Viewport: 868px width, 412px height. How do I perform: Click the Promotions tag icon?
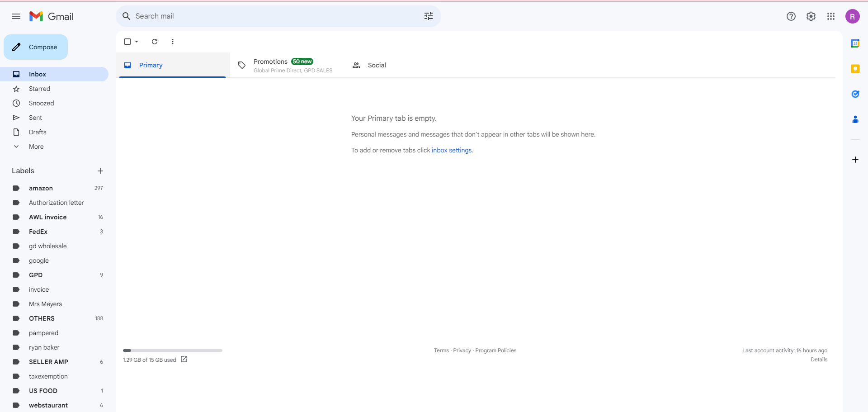pyautogui.click(x=242, y=65)
